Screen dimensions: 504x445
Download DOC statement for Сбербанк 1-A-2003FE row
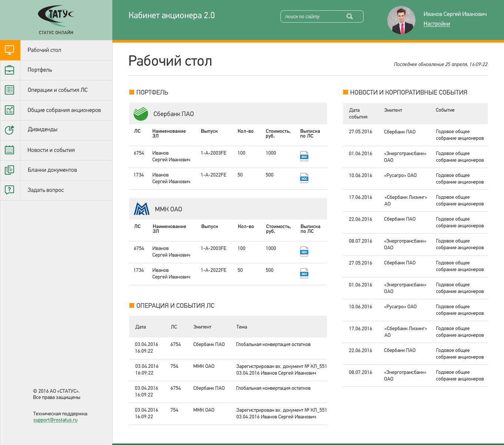click(x=304, y=156)
